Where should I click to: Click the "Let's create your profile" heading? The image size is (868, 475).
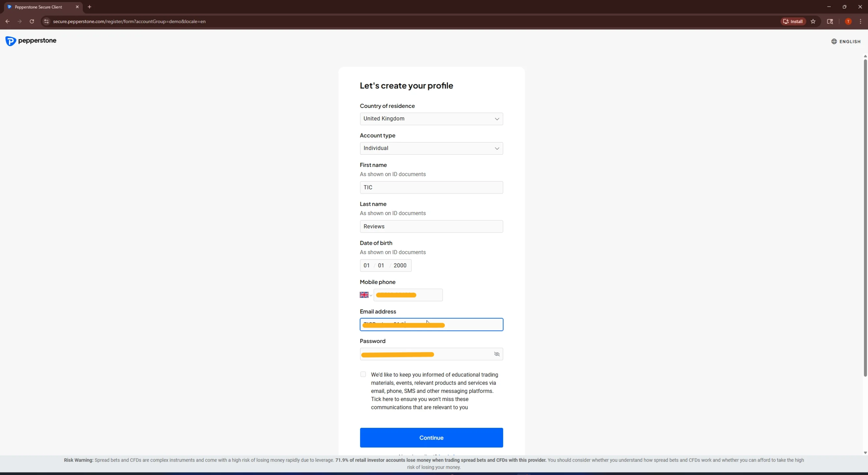pos(406,86)
